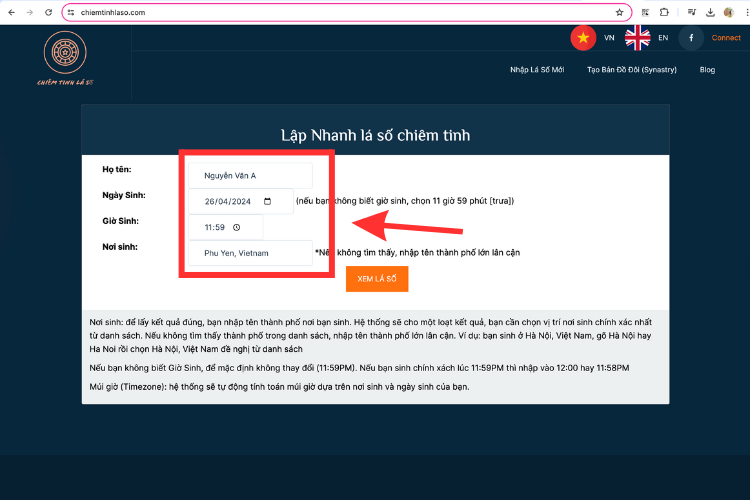750x500 pixels.
Task: Reload the page with refresh icon
Action: tap(48, 12)
